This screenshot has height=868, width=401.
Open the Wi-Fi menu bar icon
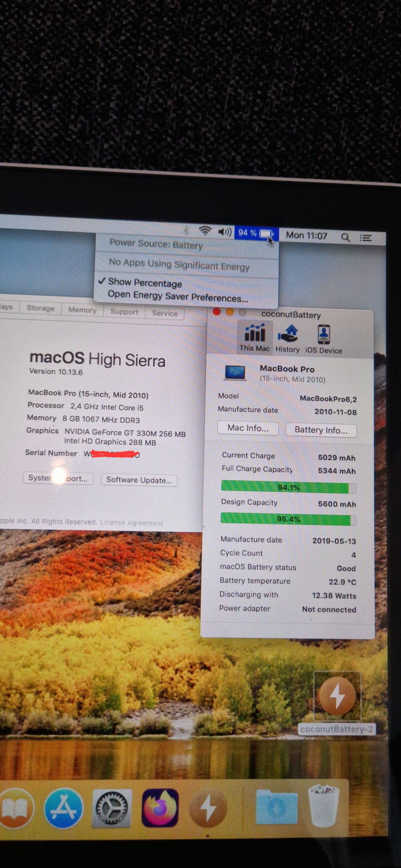tap(205, 230)
